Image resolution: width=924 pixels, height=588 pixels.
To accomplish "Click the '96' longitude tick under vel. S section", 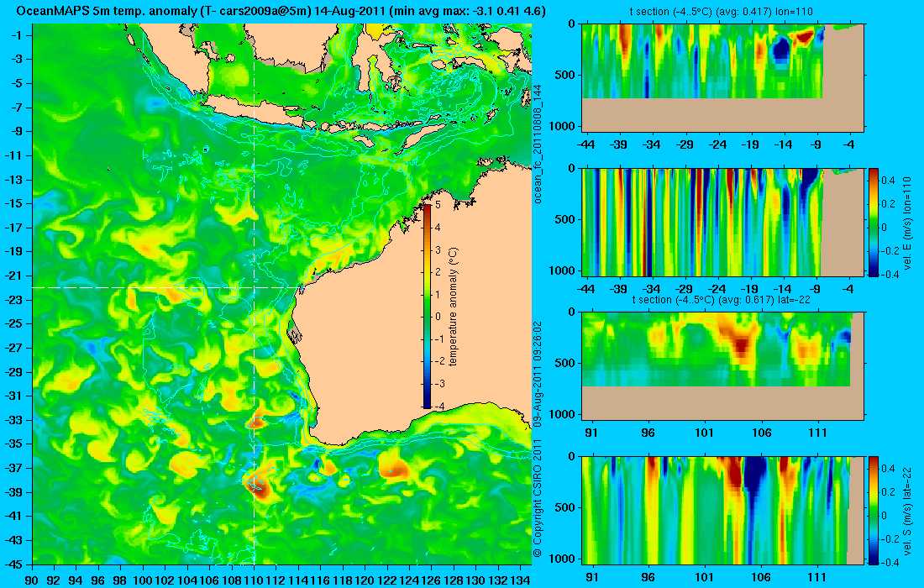I will (x=648, y=577).
